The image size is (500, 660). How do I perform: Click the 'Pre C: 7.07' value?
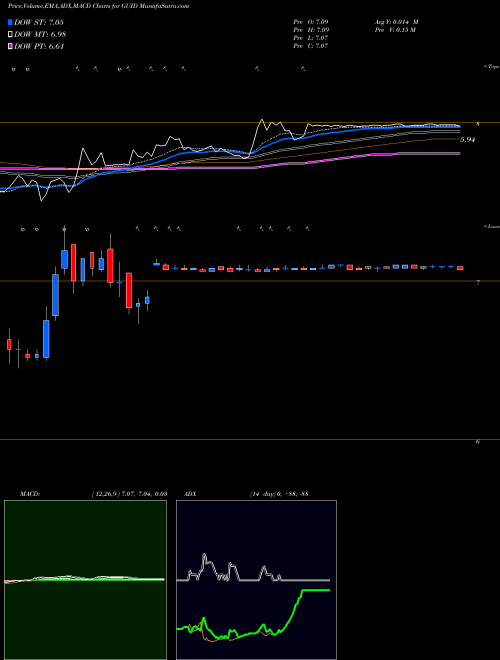click(311, 46)
